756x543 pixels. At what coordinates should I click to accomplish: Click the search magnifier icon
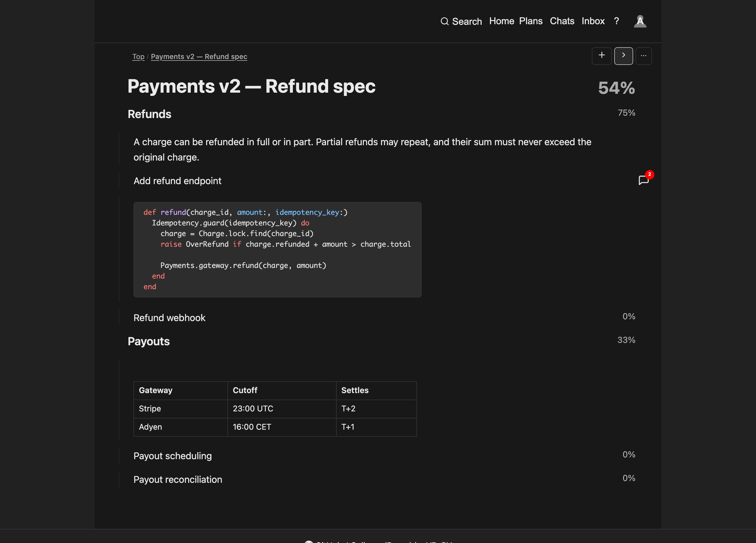(444, 21)
